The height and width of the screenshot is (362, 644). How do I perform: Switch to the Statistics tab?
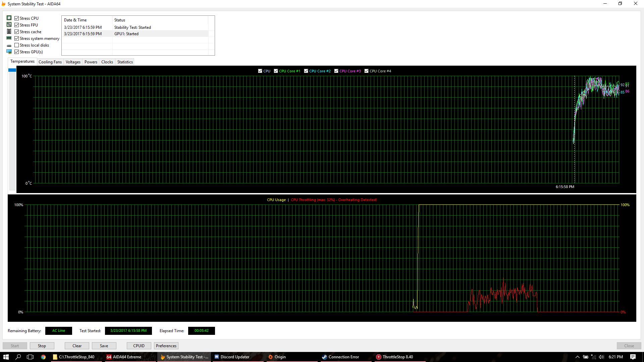pos(125,62)
